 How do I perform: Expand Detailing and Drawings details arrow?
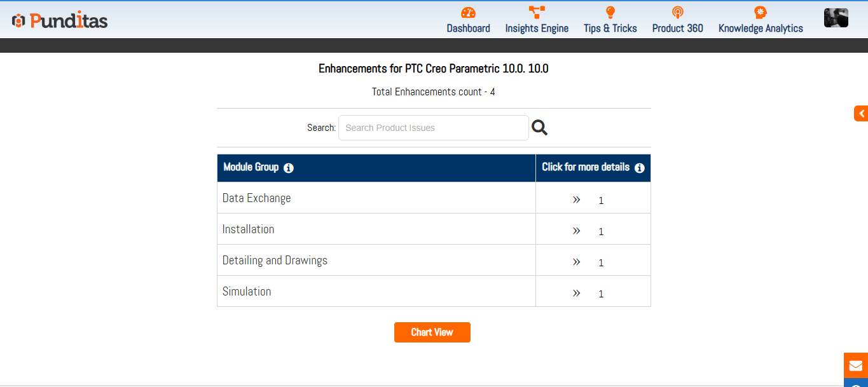point(576,262)
